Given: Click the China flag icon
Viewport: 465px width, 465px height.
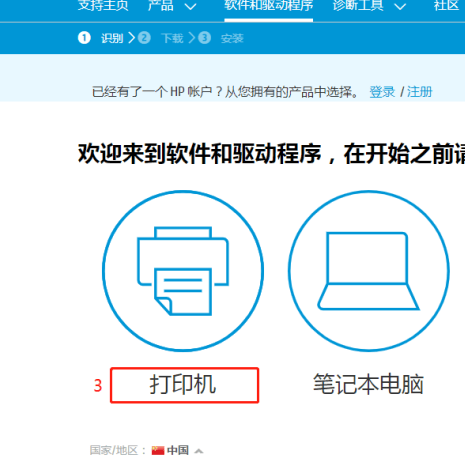Looking at the screenshot, I should (x=158, y=450).
